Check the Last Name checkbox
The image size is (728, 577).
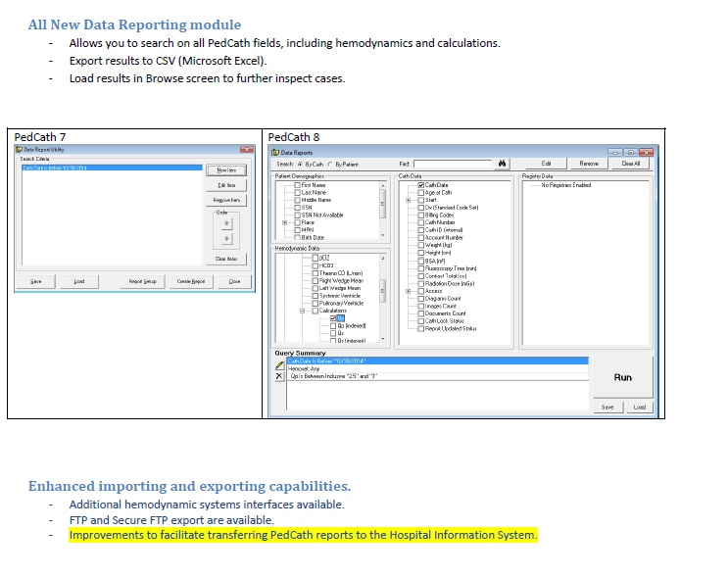(298, 192)
